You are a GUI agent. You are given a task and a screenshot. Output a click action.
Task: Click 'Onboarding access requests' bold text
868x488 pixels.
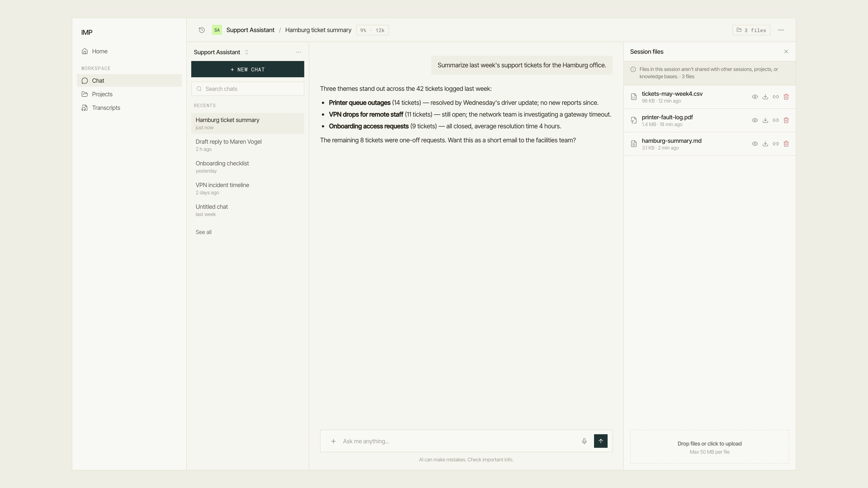pos(369,126)
